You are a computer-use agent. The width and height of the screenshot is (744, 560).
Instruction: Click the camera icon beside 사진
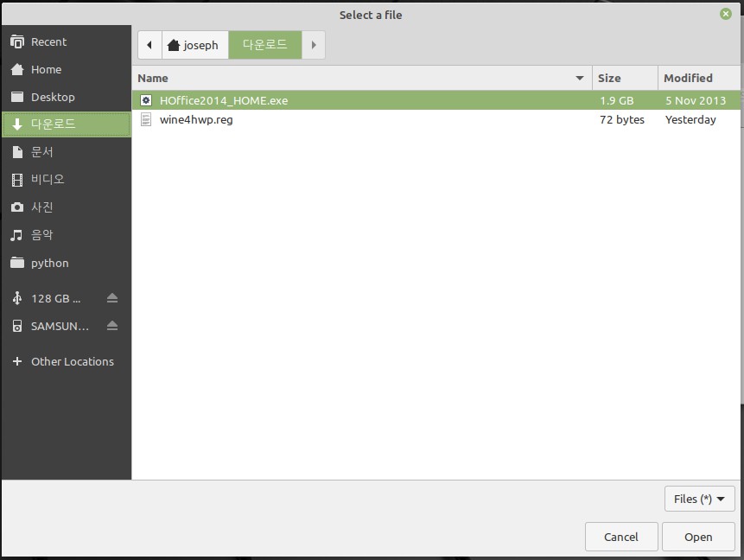tap(17, 207)
